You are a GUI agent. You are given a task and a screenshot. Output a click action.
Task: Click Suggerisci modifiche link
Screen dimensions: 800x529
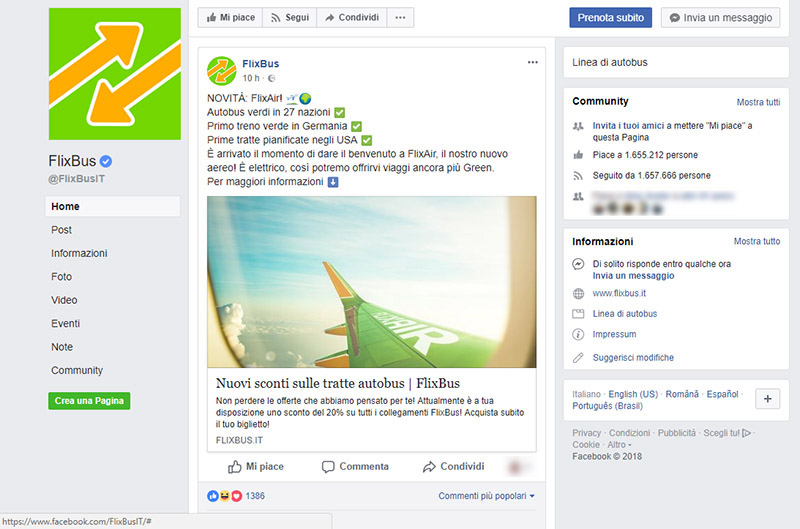633,358
